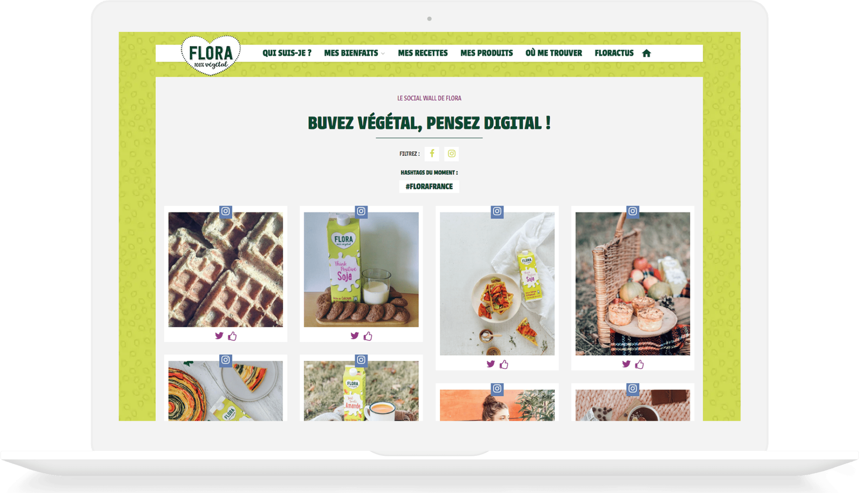Click the Instagram icon on pasta dish photo
Screen dimensions: 868x493
pos(497,211)
